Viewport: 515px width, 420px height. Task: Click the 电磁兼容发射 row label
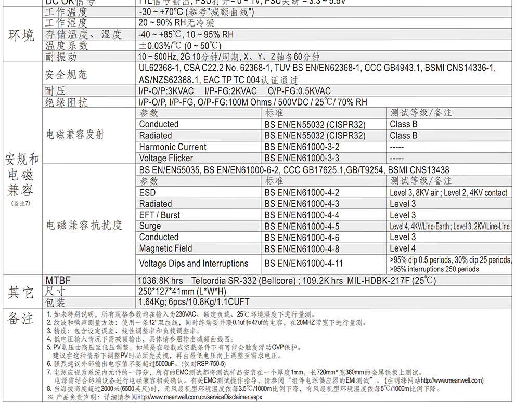tap(75, 135)
